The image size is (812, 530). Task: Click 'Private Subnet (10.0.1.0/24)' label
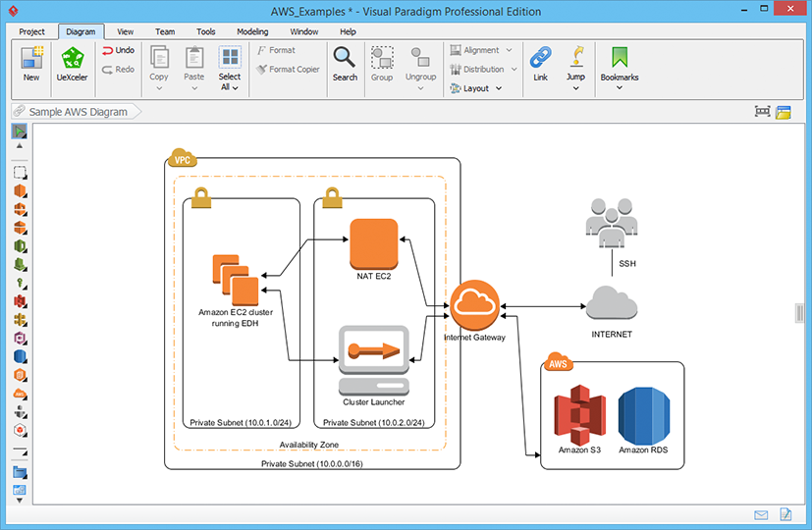click(241, 423)
